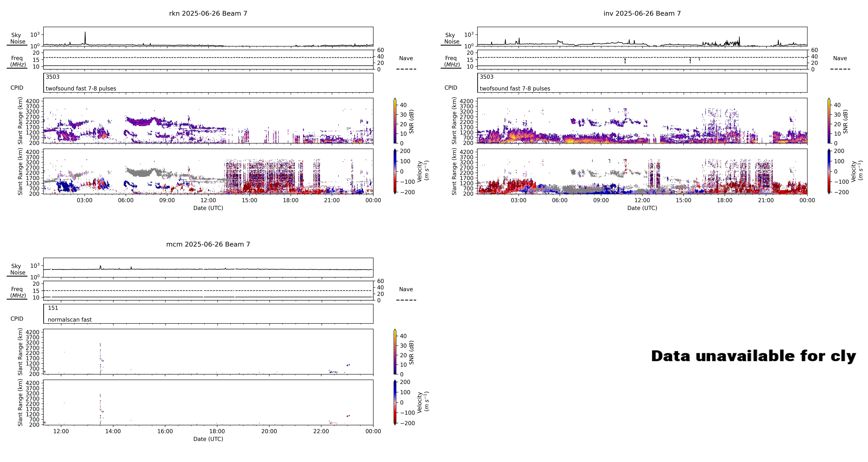Click the 'Data unavailable for cly' message
The height and width of the screenshot is (462, 868).
[753, 356]
